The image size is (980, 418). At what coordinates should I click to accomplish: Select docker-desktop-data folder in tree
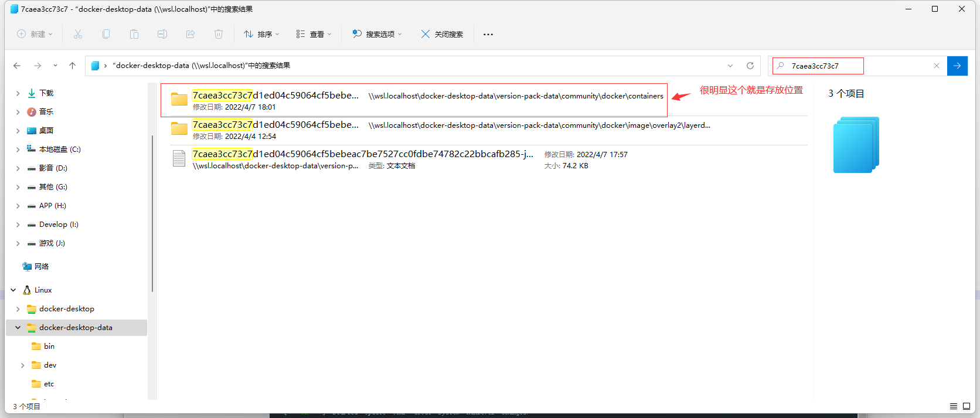(76, 327)
